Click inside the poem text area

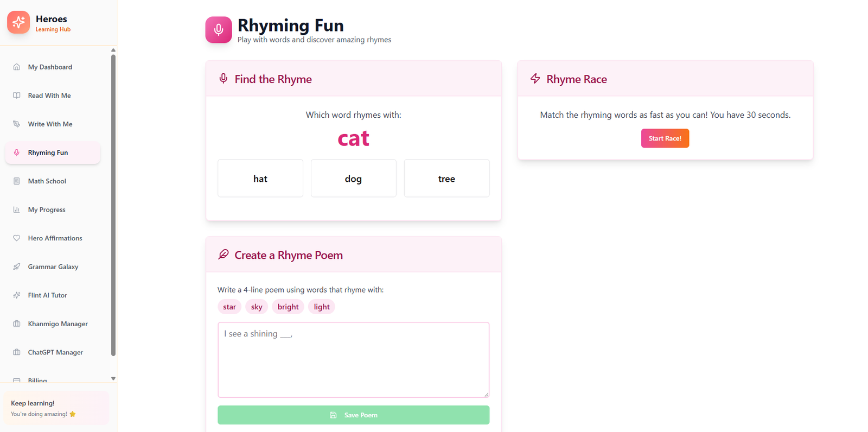click(353, 360)
